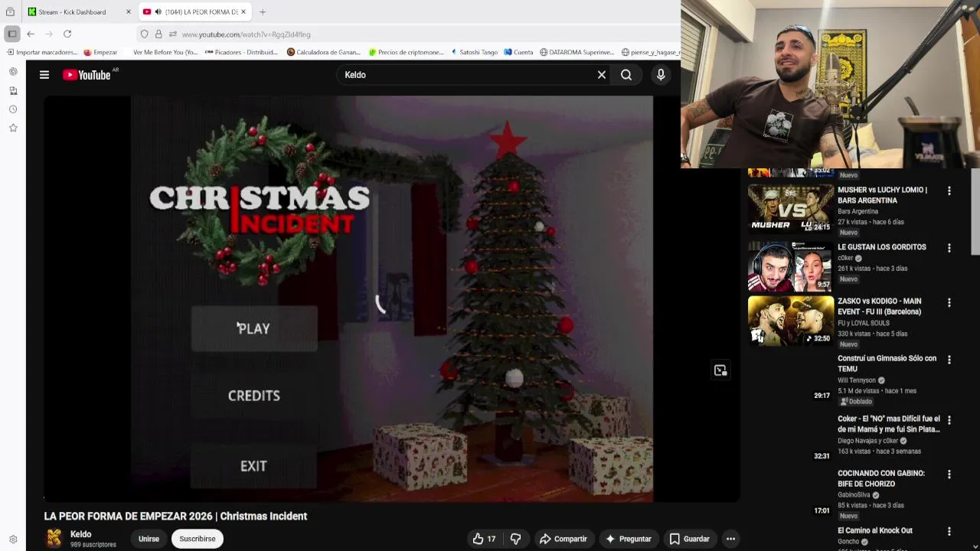Open sidebar settings gear icon
Viewport: 980px width, 551px height.
pos(13,540)
